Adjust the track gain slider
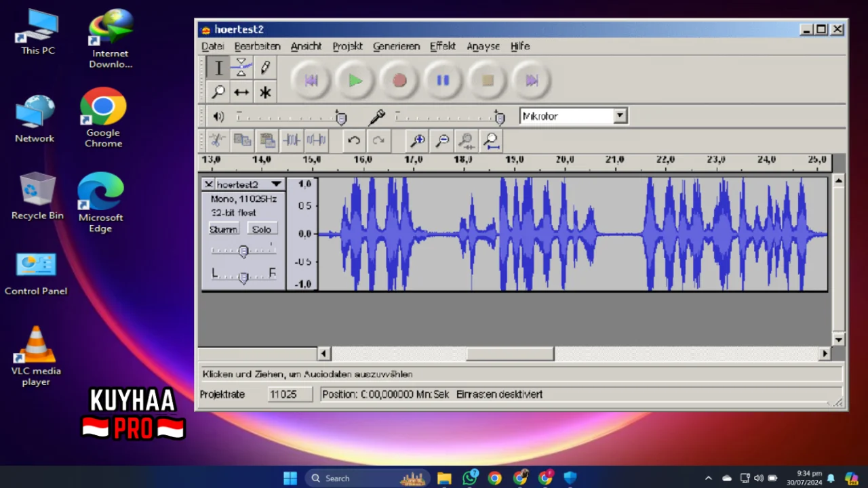The image size is (868, 488). click(x=243, y=251)
